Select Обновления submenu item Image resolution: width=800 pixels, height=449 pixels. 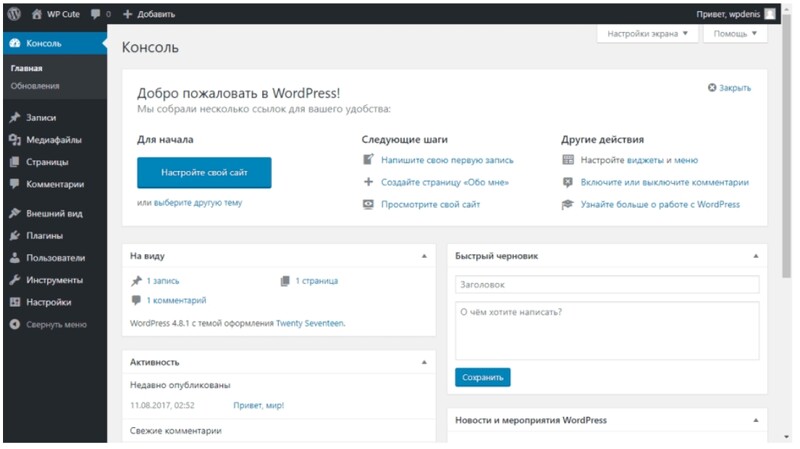coord(35,86)
